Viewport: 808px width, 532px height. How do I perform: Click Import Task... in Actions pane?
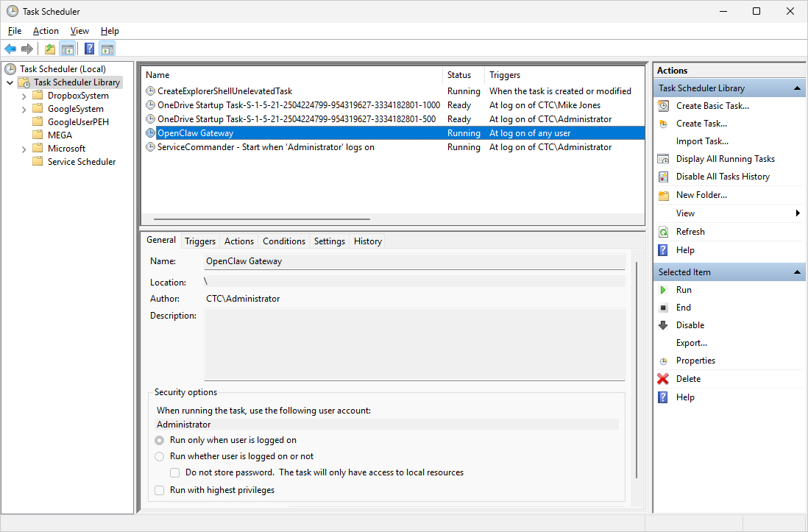coord(702,141)
